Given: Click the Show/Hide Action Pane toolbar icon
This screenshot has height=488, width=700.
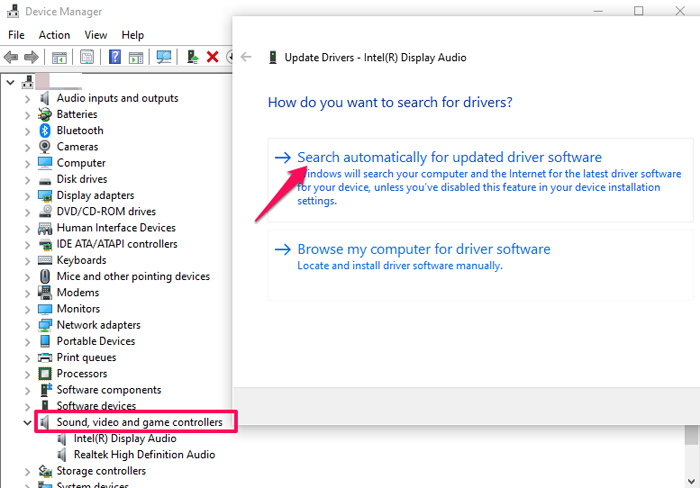Looking at the screenshot, I should (x=136, y=57).
